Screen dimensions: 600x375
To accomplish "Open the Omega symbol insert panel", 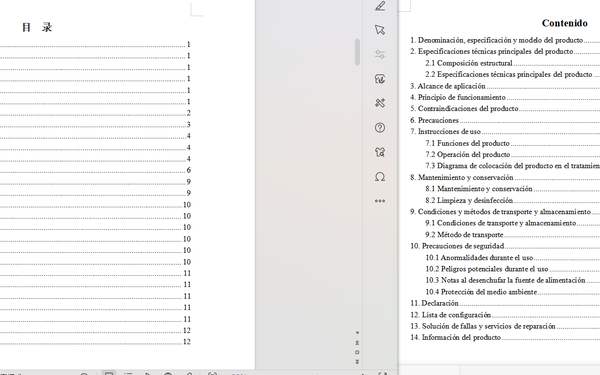I will point(380,177).
